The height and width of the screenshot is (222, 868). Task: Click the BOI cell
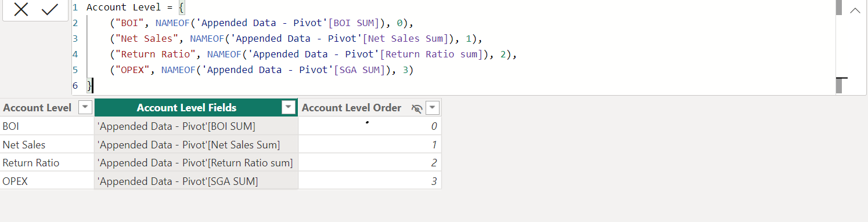point(47,126)
